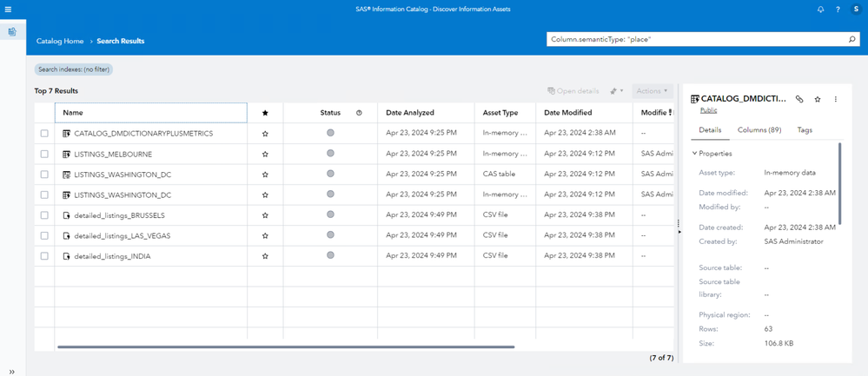
Task: Open the details pane more options menu
Action: pyautogui.click(x=836, y=100)
